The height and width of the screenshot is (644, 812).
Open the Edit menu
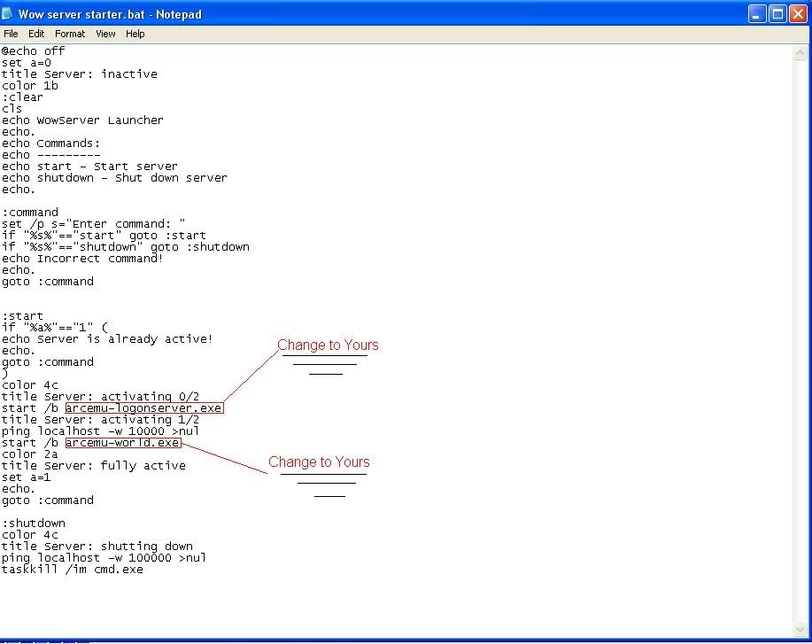36,34
